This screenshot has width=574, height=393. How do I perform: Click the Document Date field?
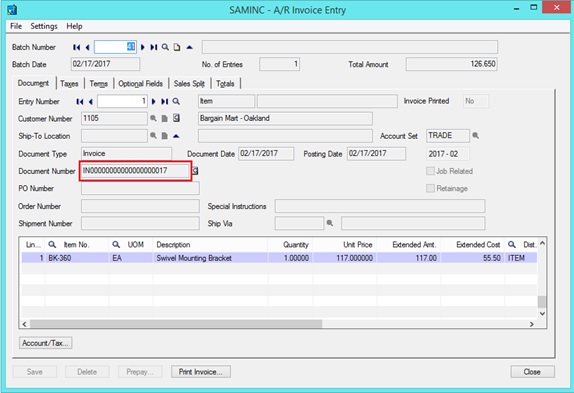tap(266, 153)
